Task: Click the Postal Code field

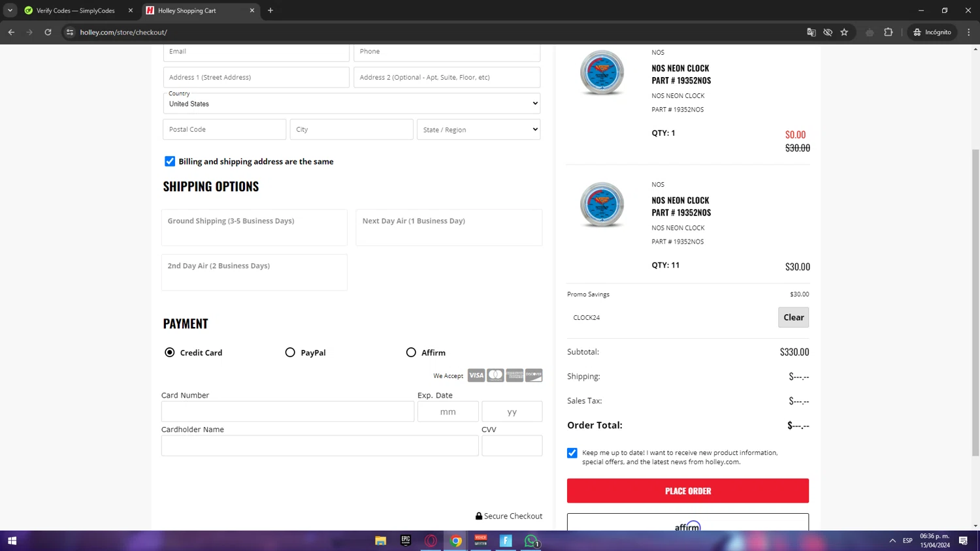Action: (225, 129)
